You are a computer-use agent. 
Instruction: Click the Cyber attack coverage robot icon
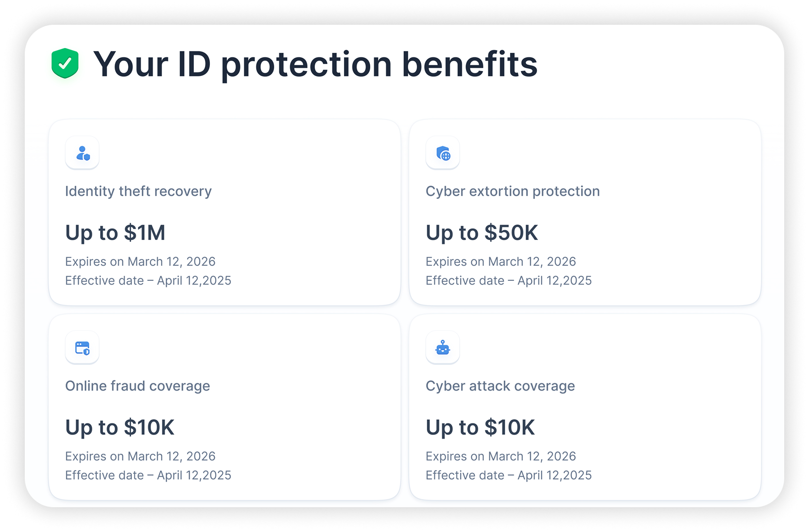[443, 348]
